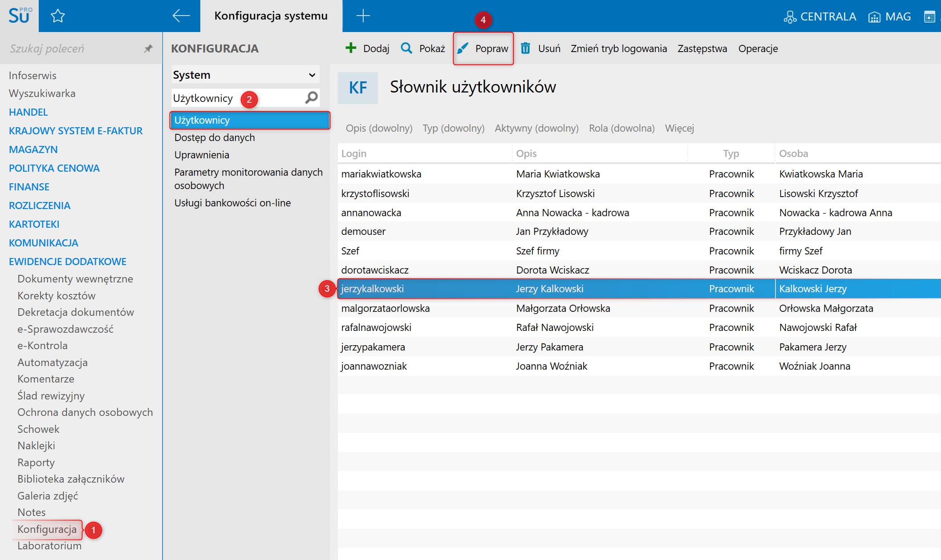
Task: Open a new tab with plus icon
Action: 363,16
